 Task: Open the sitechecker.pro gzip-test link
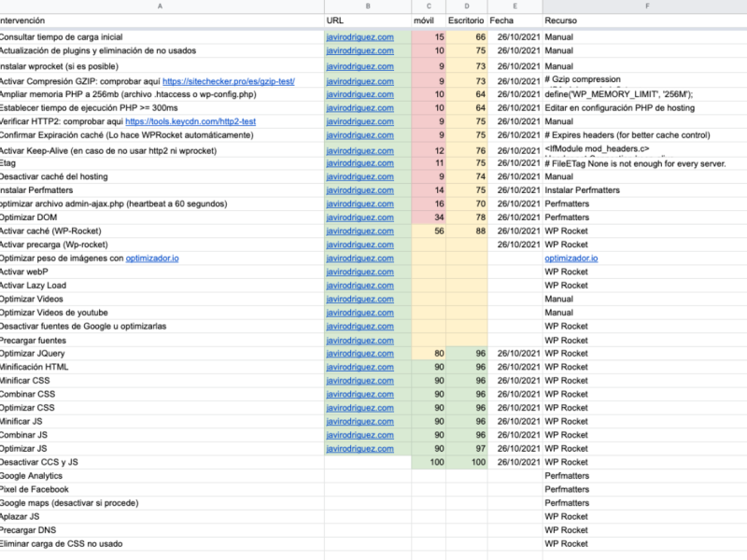(x=229, y=81)
